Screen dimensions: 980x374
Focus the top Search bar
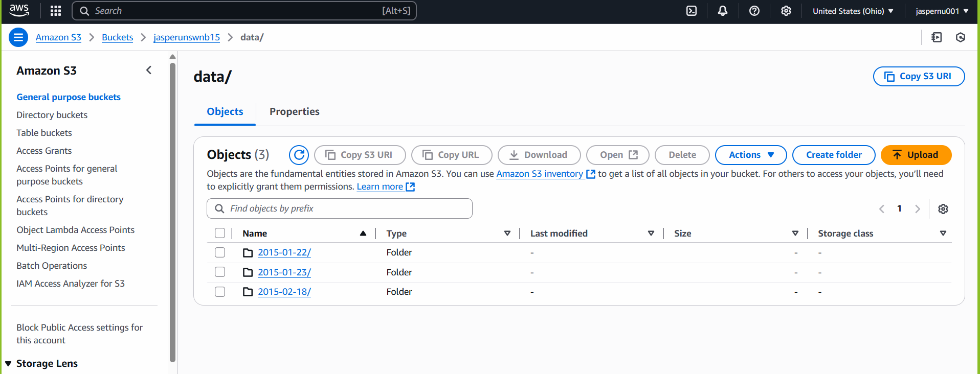tap(244, 11)
